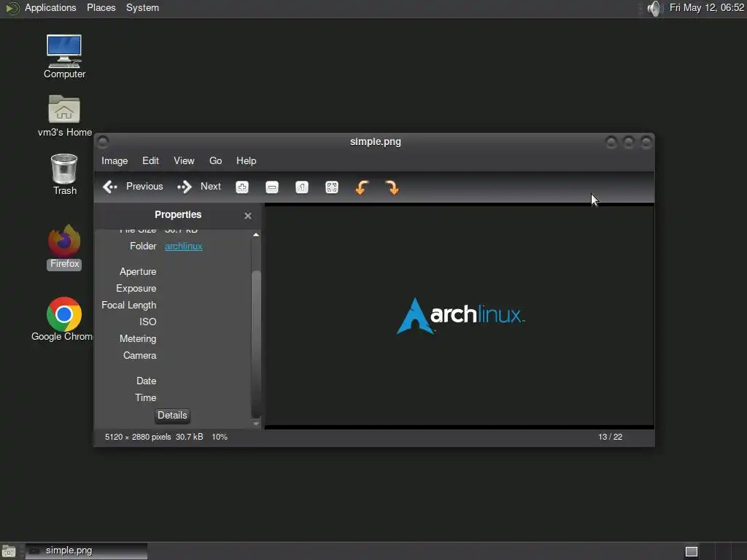
Task: Click the window menu button on title bar
Action: tap(103, 141)
